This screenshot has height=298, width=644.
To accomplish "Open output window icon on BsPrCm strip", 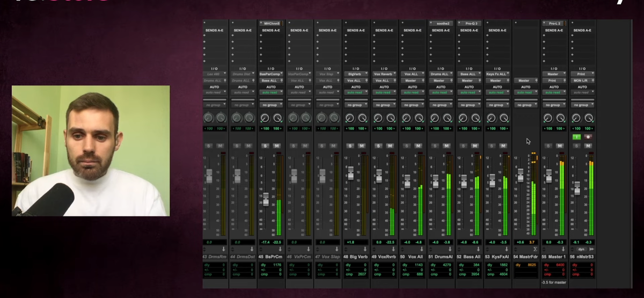I will pos(282,81).
